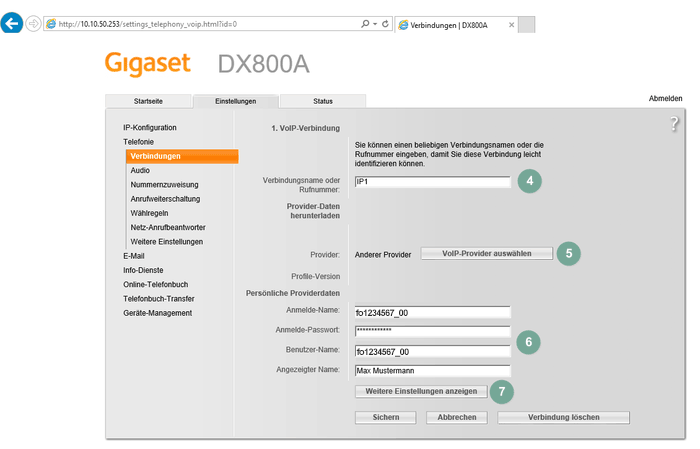700x449 pixels.
Task: Switch to the Status tab
Action: coord(323,101)
